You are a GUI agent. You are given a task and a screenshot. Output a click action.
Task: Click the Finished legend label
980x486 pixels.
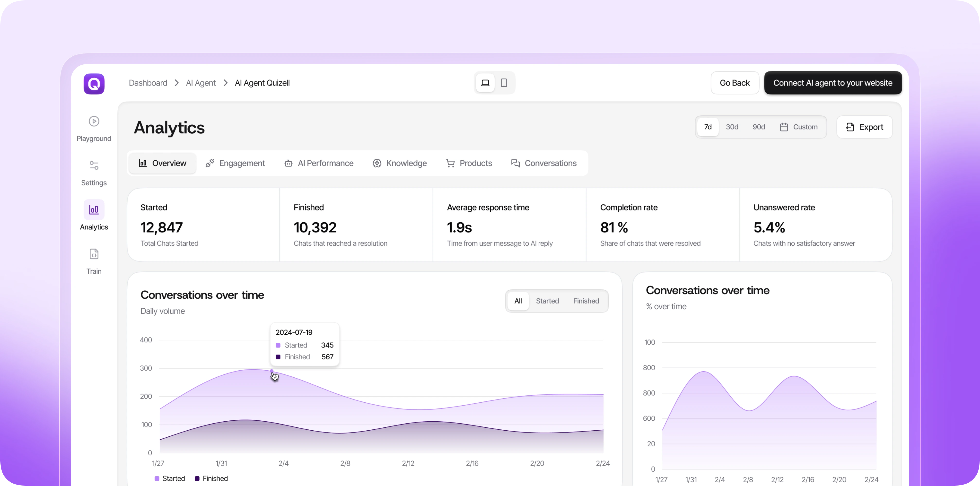click(x=215, y=478)
